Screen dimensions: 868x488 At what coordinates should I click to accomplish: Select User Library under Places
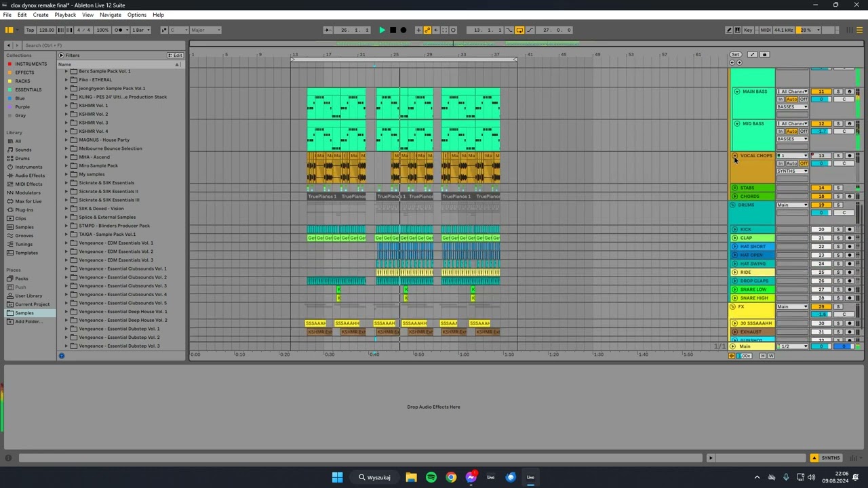tap(28, 296)
